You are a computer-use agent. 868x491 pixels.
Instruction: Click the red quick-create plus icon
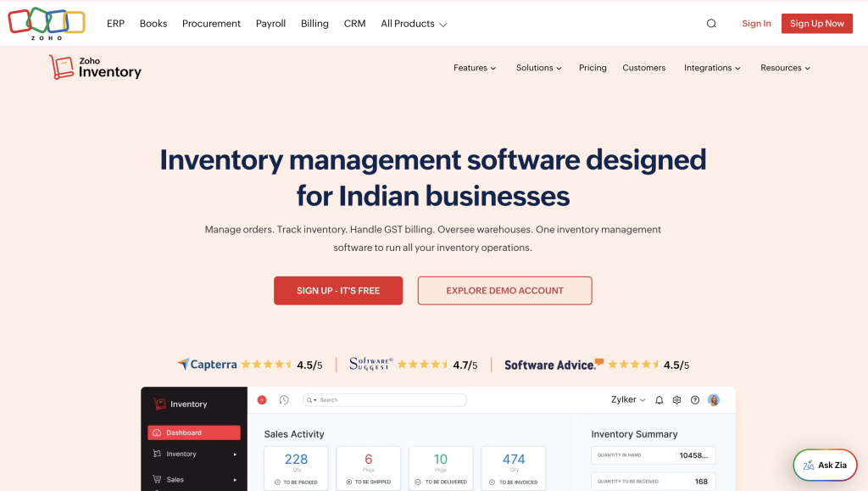[x=262, y=399]
